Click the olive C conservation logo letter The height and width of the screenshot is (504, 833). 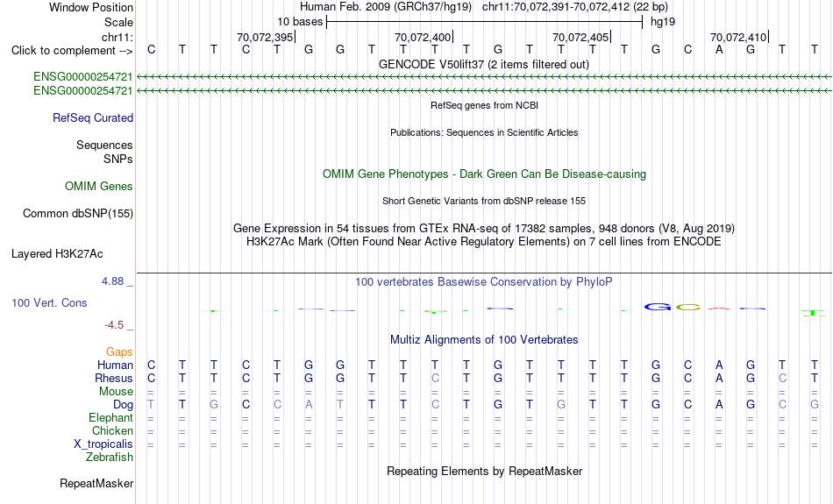[688, 307]
